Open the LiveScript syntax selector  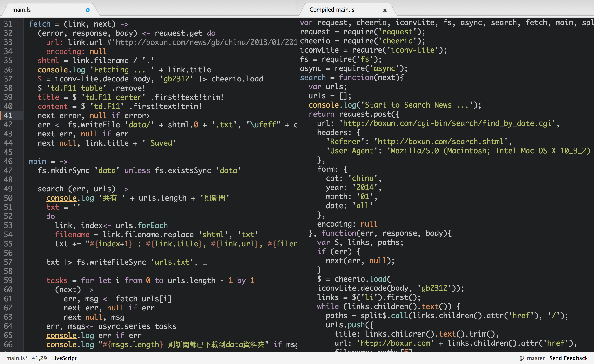pos(64,358)
